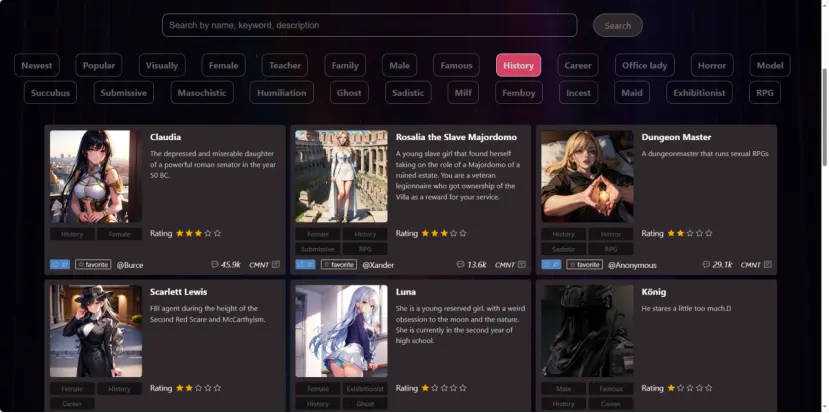829x413 pixels.
Task: Toggle favorite on the Claudia card
Action: 93,264
